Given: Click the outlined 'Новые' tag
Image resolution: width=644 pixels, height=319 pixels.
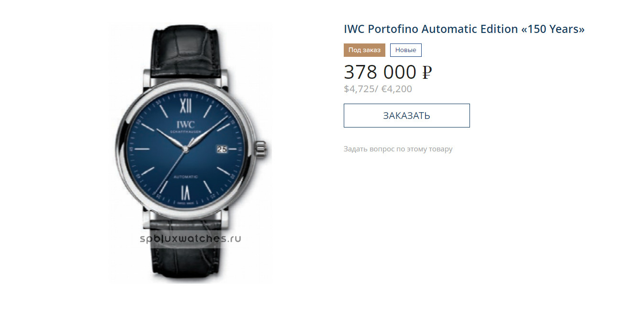Looking at the screenshot, I should pyautogui.click(x=405, y=50).
